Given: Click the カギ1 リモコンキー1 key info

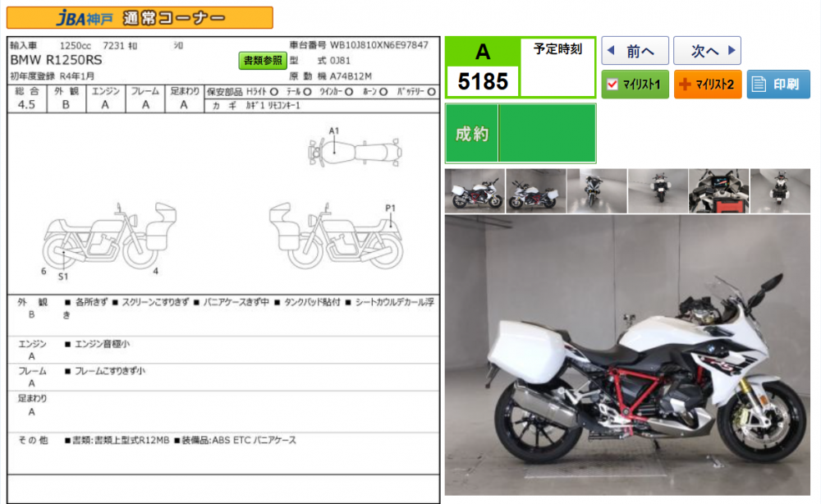Looking at the screenshot, I should pos(273,106).
